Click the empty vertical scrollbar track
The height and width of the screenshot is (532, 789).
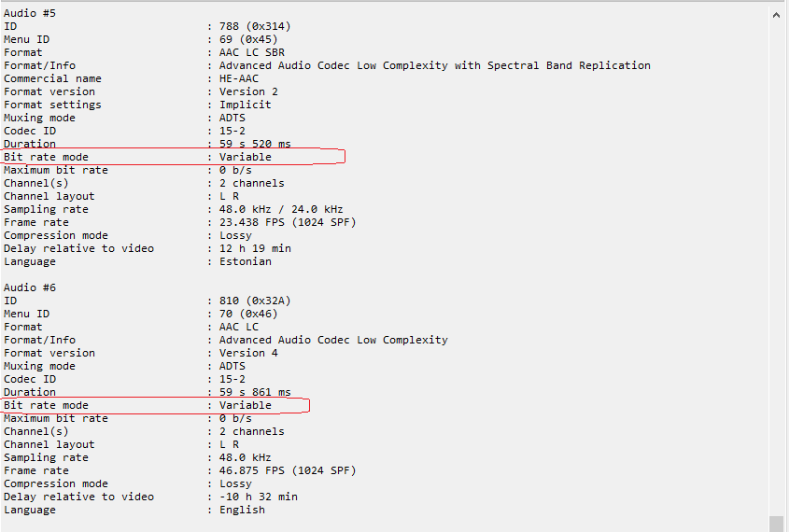click(776, 269)
